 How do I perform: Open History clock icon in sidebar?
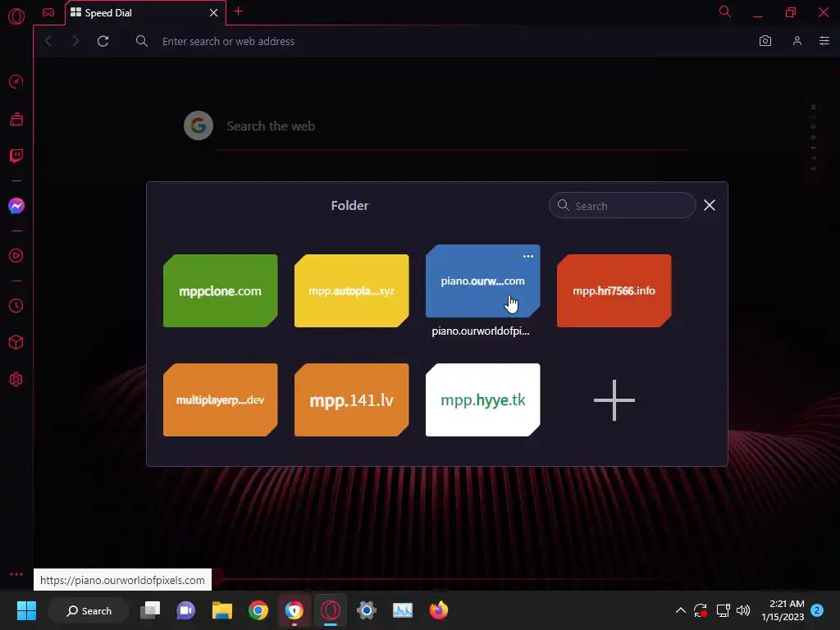pyautogui.click(x=16, y=306)
